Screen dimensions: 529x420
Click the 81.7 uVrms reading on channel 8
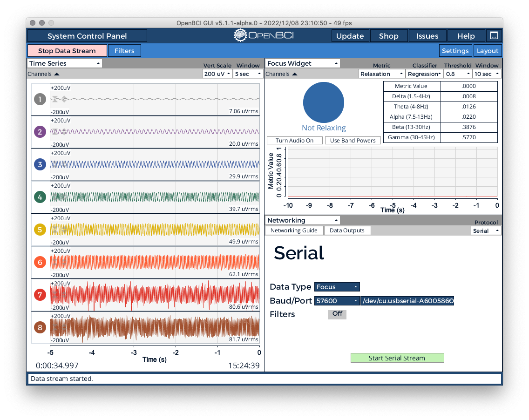point(244,339)
